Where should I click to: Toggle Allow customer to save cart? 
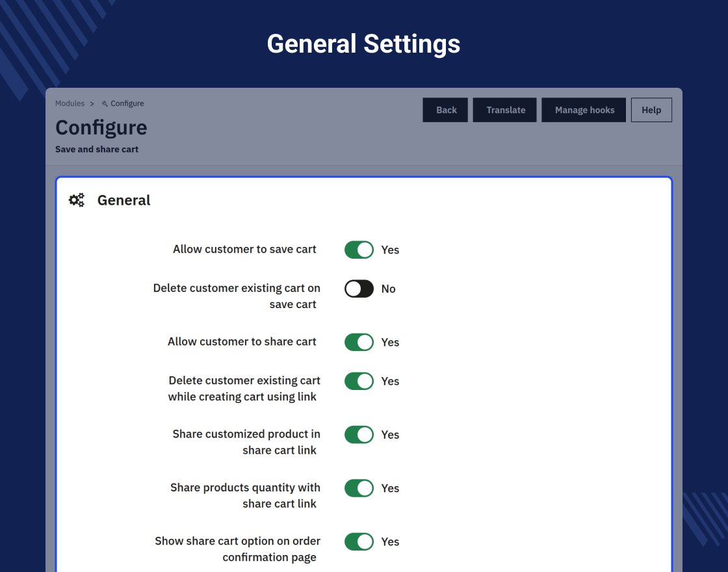359,250
